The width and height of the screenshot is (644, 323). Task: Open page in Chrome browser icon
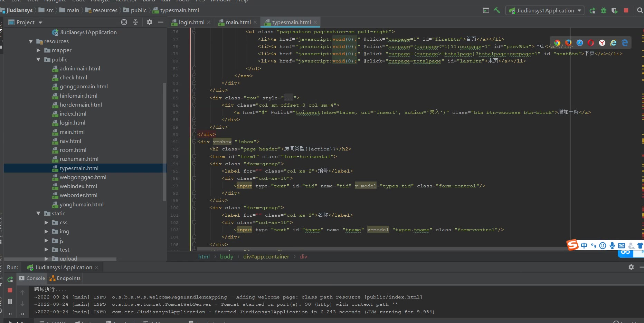557,43
